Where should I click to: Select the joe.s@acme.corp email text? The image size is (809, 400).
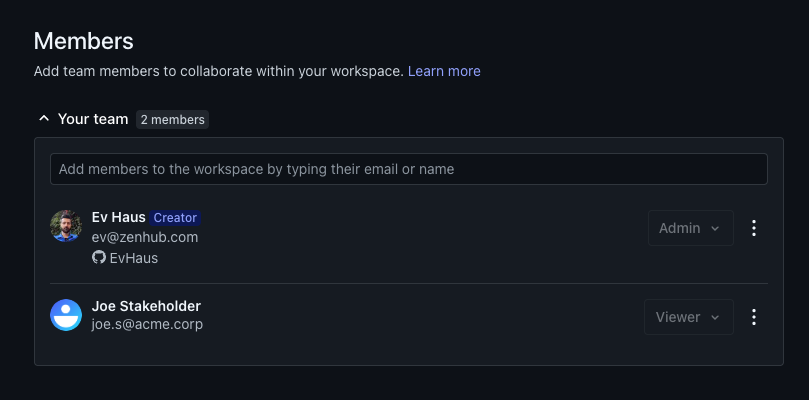[x=147, y=325]
